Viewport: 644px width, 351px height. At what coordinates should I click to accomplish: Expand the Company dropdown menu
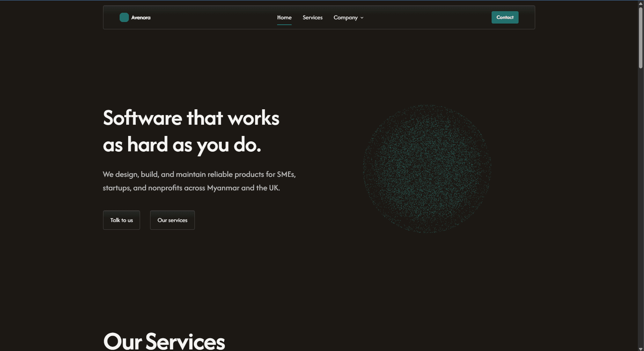coord(346,18)
